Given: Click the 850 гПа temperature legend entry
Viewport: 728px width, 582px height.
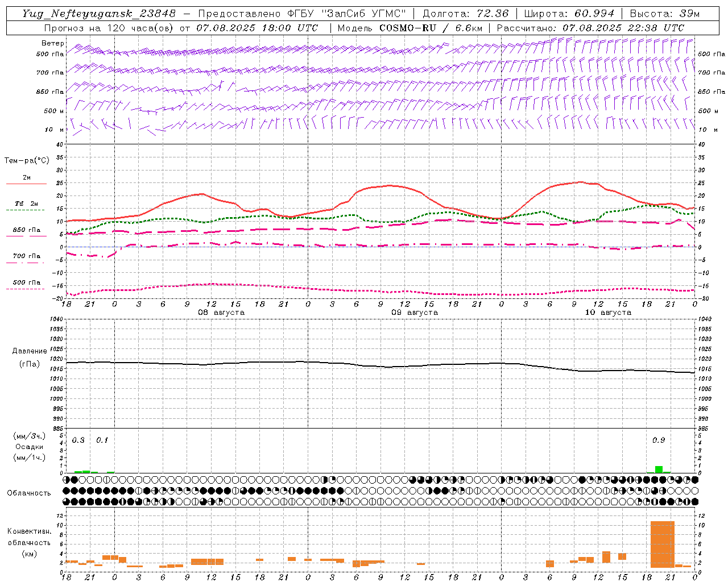Looking at the screenshot, I should click(27, 230).
